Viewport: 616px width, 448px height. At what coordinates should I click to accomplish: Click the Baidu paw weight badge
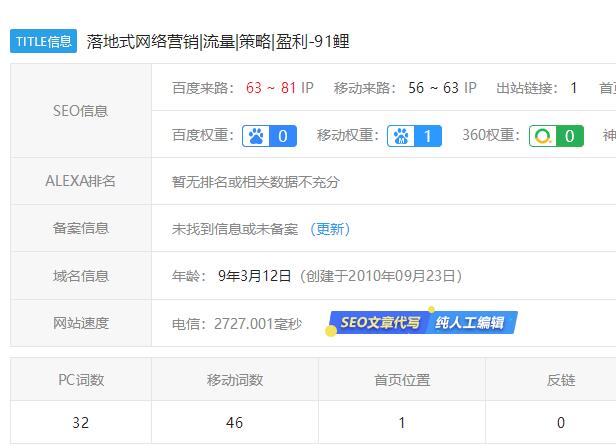[x=269, y=136]
